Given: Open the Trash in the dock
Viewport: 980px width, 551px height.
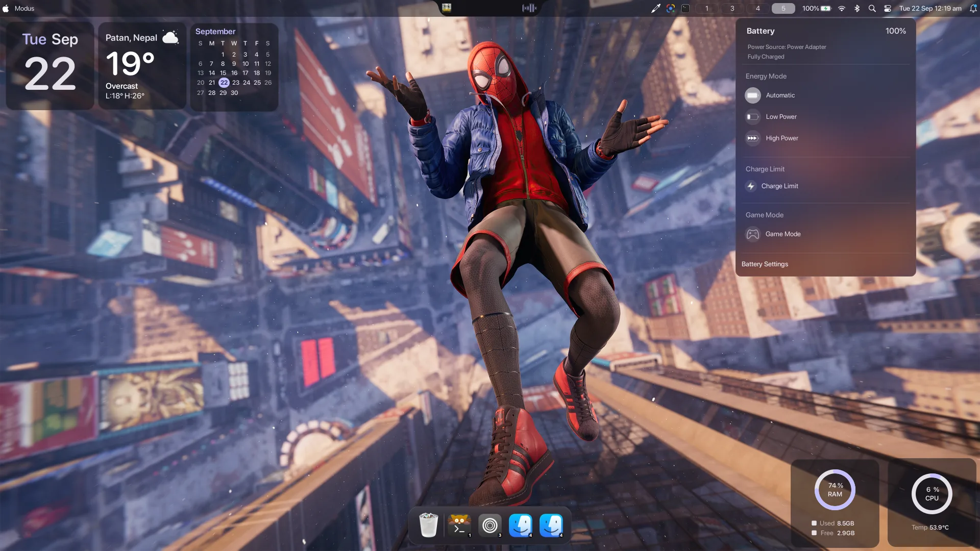Looking at the screenshot, I should [x=428, y=525].
